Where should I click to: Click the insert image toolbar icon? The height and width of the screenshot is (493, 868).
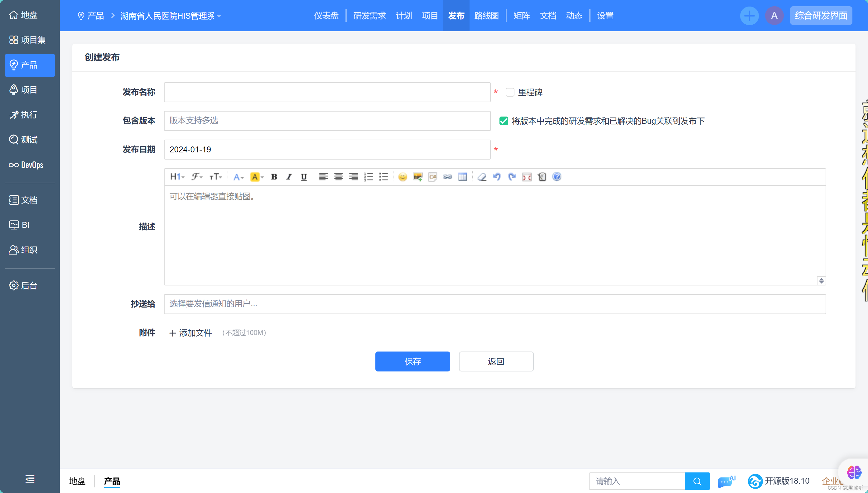(x=417, y=177)
